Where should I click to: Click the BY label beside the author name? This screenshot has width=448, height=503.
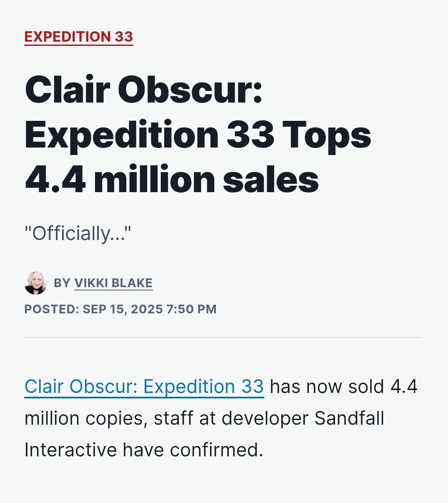(x=62, y=283)
